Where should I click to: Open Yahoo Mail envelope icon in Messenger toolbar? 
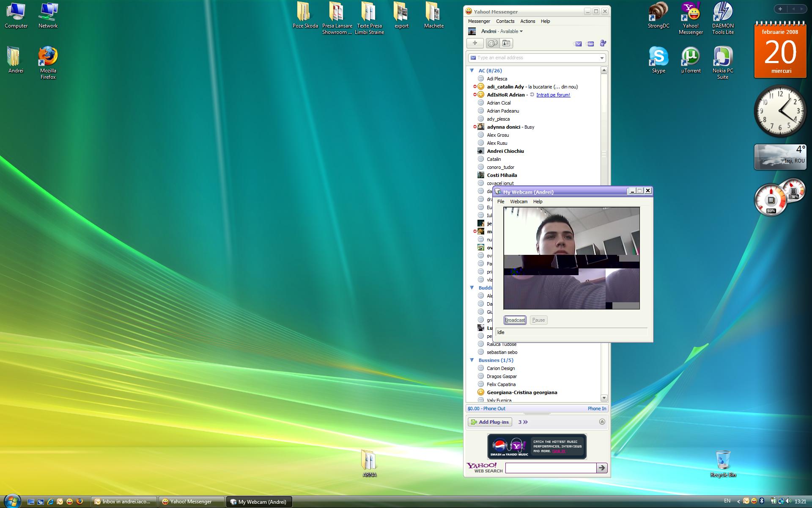click(578, 44)
